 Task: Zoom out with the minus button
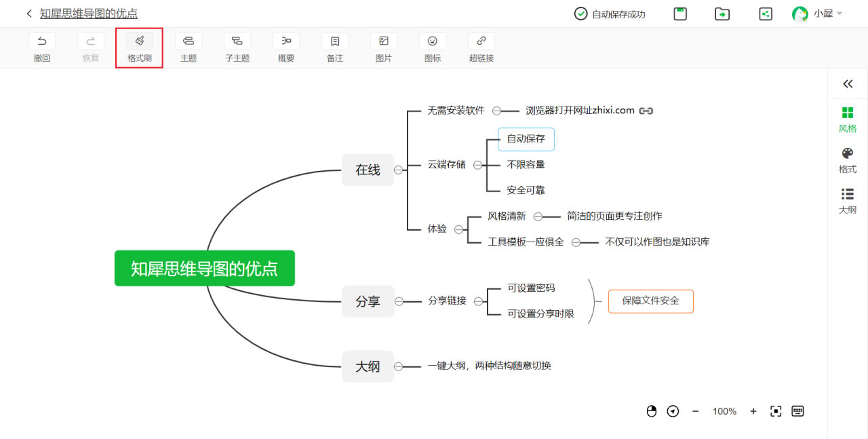[695, 411]
